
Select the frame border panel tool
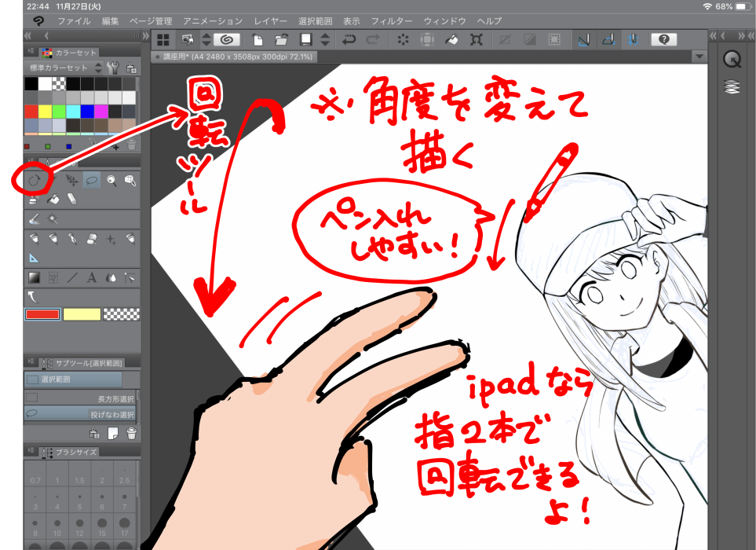[x=53, y=278]
